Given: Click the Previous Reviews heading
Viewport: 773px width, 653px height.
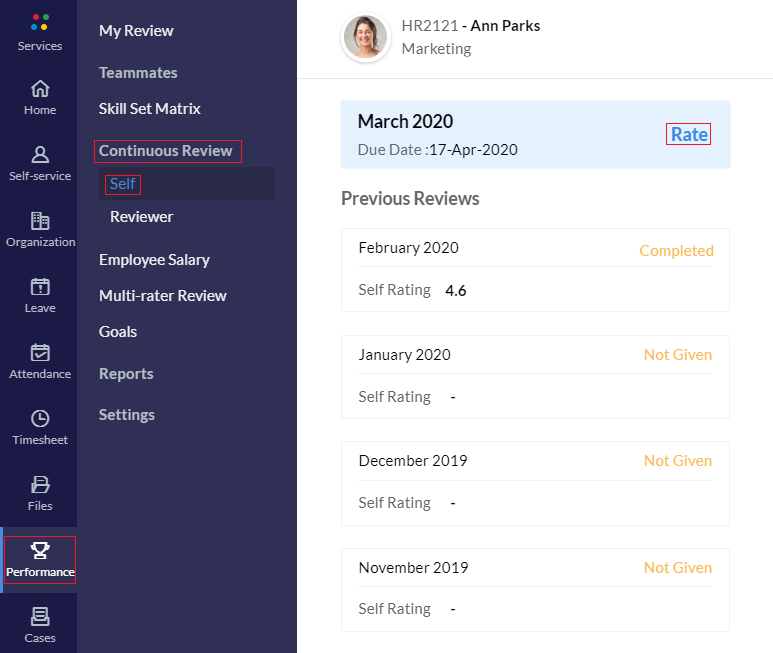Looking at the screenshot, I should (x=410, y=199).
